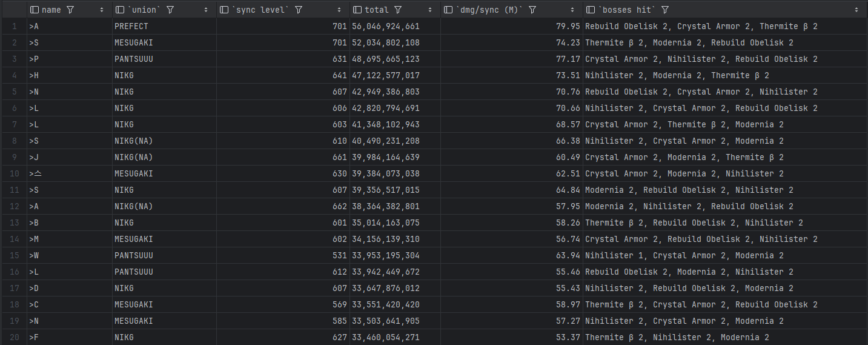Select the name cell >D

click(x=70, y=289)
